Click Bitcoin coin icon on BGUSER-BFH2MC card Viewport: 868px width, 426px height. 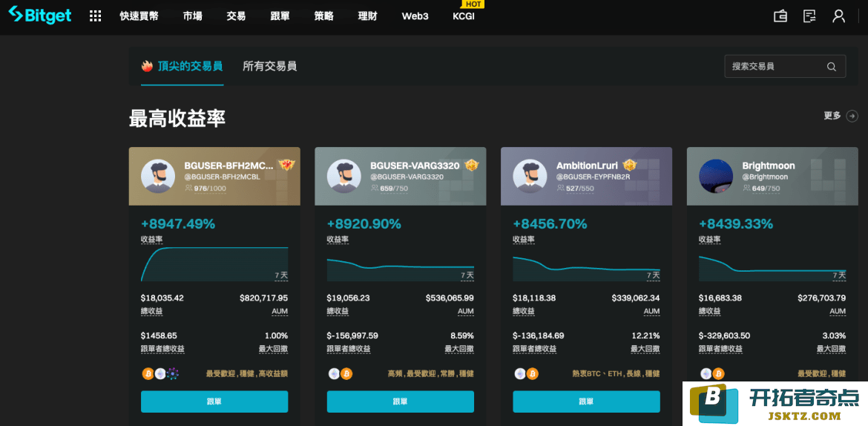(148, 374)
